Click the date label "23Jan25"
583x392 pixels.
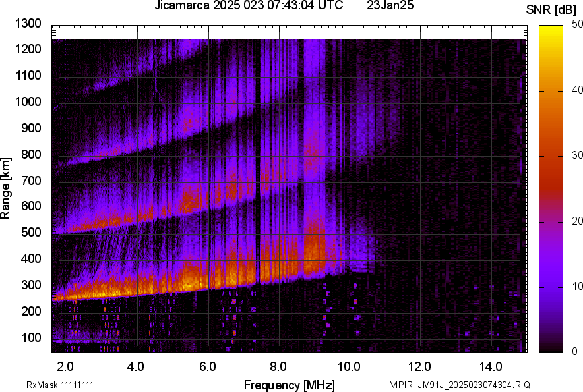(390, 5)
